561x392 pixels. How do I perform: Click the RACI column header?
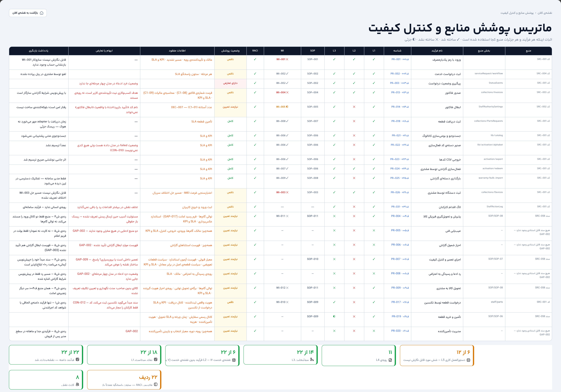tap(255, 51)
